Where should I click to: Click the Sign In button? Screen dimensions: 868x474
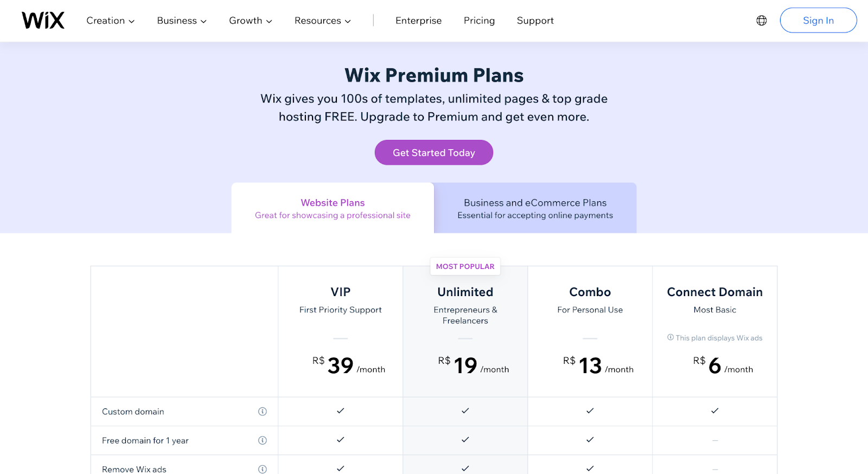[818, 21]
